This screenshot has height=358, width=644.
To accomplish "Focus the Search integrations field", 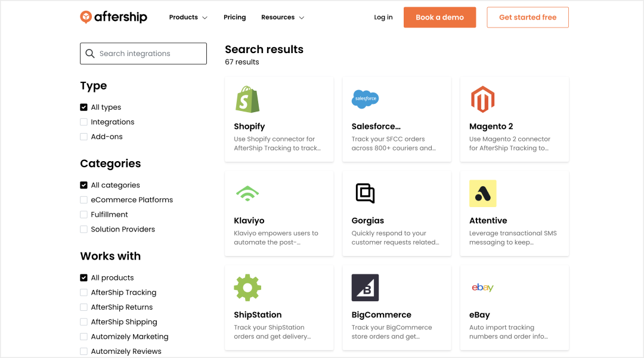I will tap(143, 54).
